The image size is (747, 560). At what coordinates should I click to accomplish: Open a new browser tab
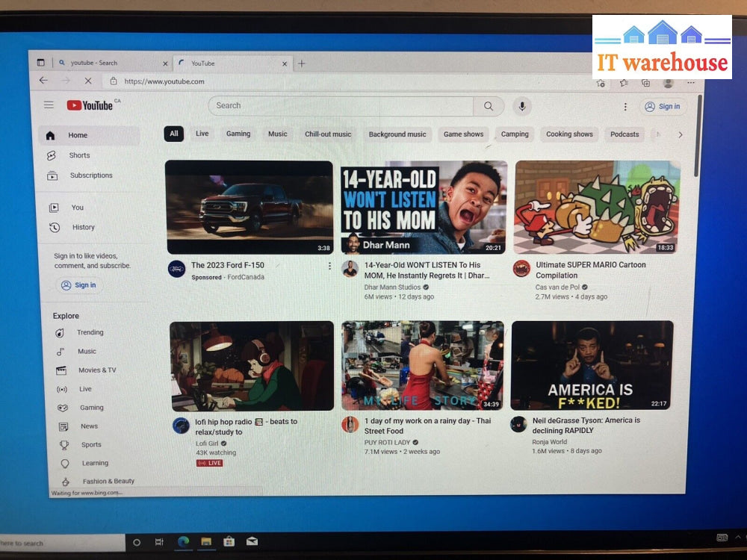point(302,63)
